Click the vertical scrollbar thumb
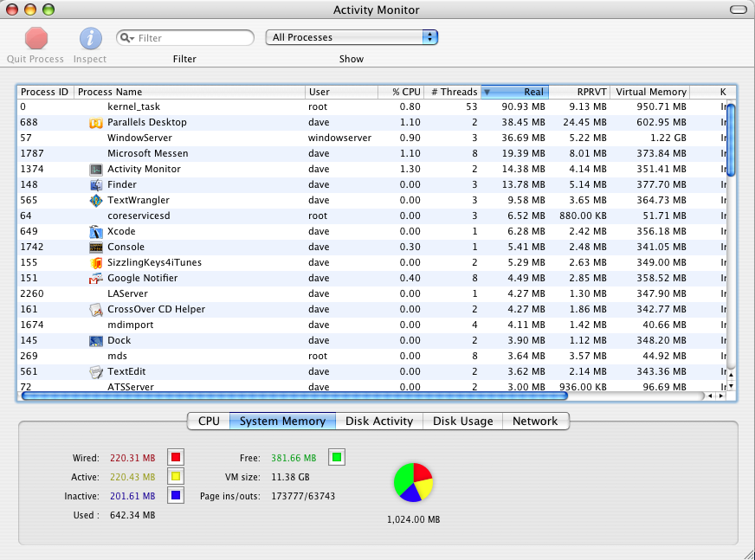Screen dimensions: 755x560 731,140
